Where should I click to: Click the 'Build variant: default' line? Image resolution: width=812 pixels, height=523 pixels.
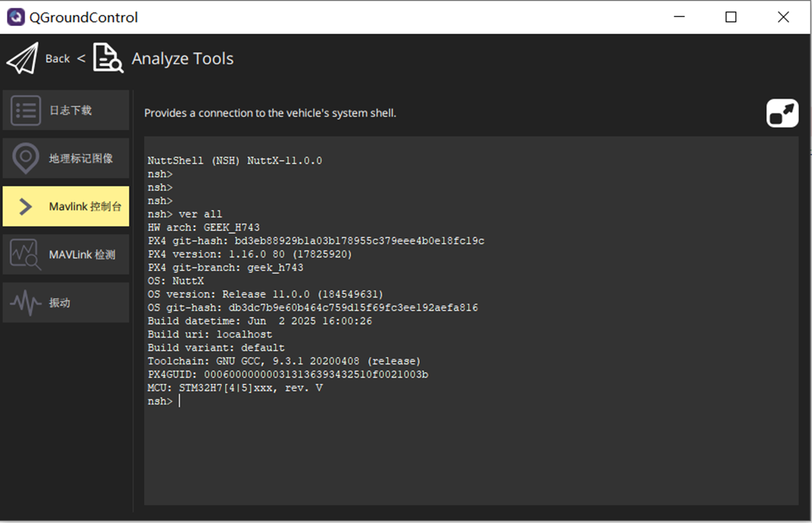point(216,348)
